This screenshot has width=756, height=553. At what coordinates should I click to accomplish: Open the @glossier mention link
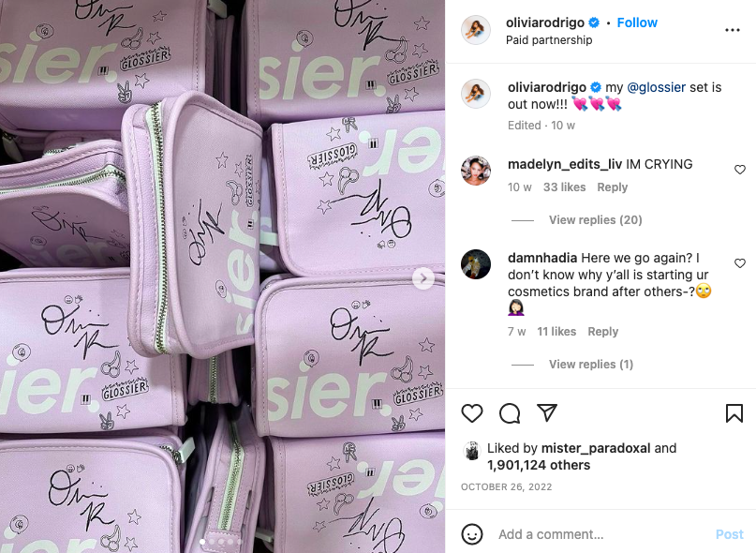coord(656,87)
